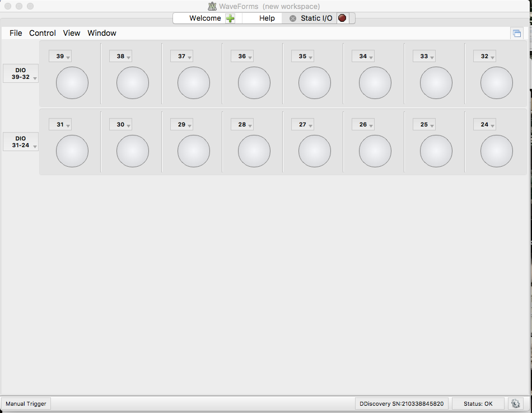Open the View menu
532x413 pixels.
point(72,33)
